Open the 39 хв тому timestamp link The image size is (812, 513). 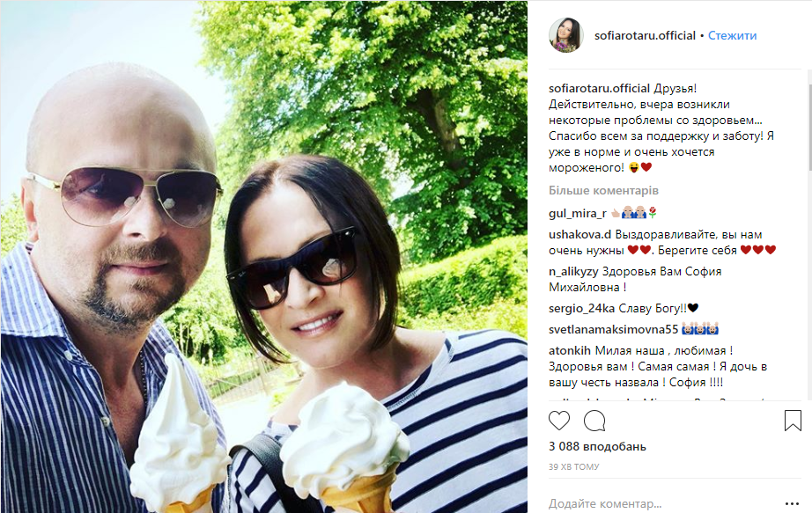(x=574, y=466)
